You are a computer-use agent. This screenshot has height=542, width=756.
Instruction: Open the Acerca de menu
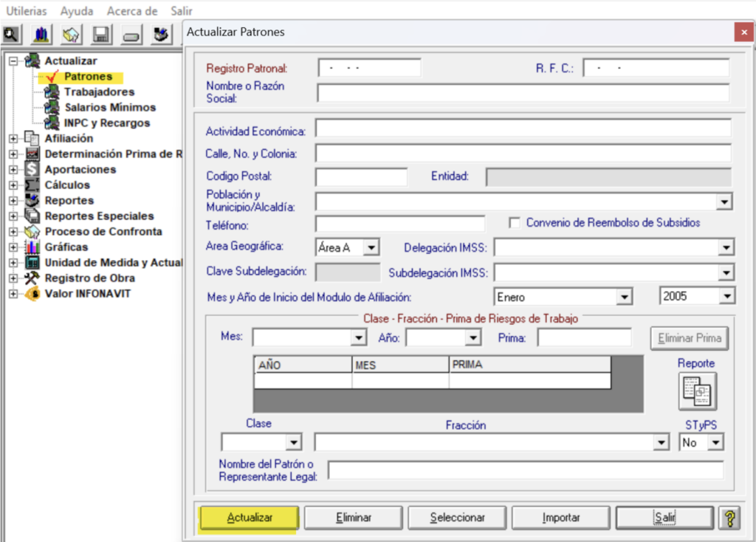(132, 10)
